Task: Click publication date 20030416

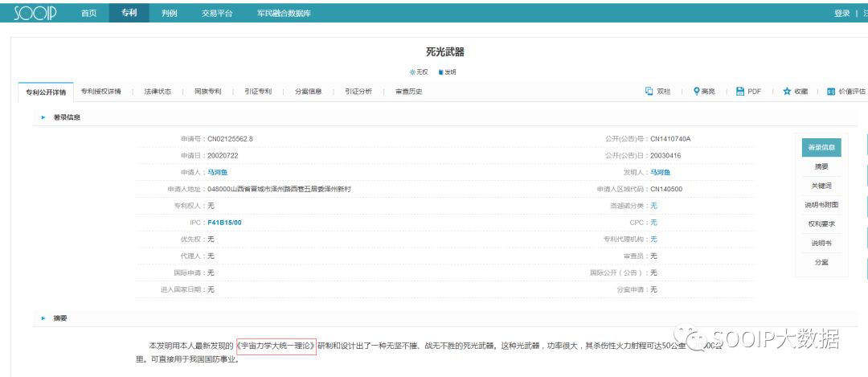Action: 665,156
